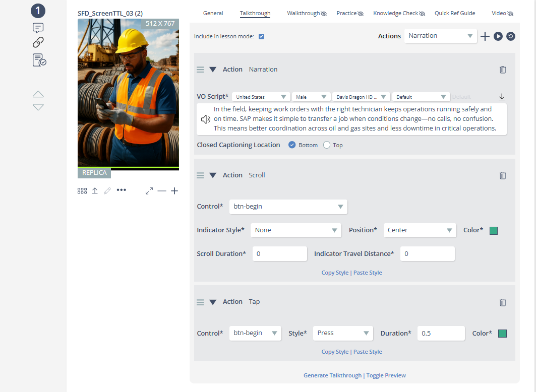Screen dimensions: 536x392
Task: Click the upload arrow icon below image
Action: [95, 191]
